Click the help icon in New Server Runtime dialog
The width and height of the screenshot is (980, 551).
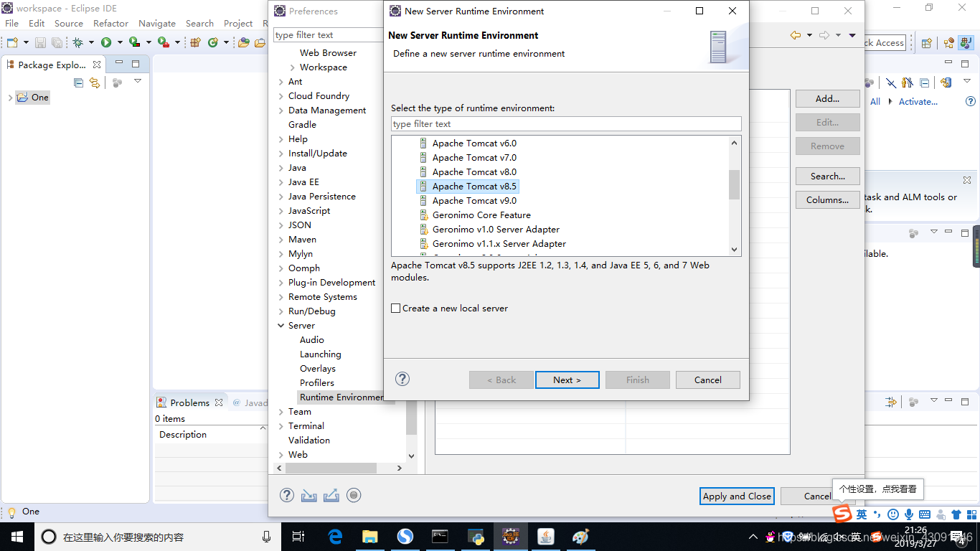point(402,379)
